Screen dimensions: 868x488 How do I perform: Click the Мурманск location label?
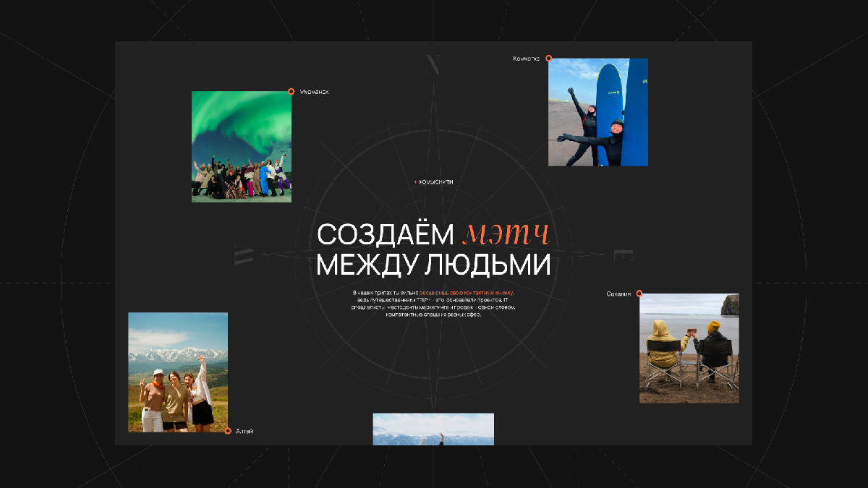click(x=314, y=92)
